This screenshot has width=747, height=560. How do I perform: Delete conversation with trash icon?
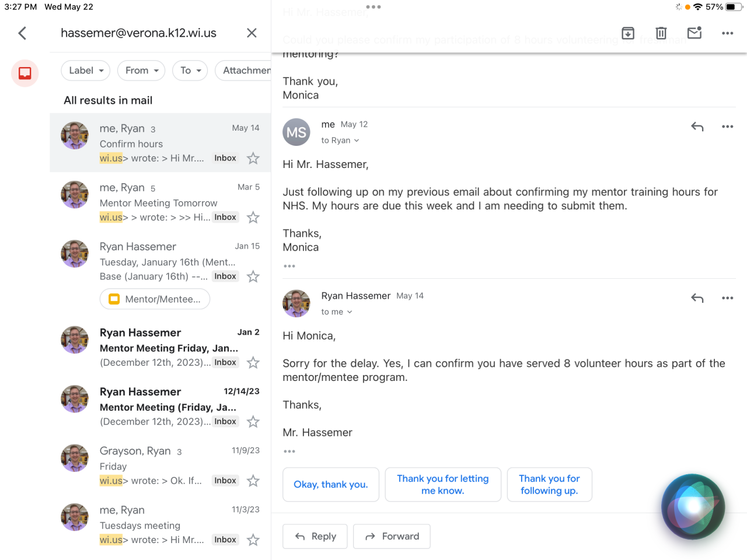tap(661, 33)
